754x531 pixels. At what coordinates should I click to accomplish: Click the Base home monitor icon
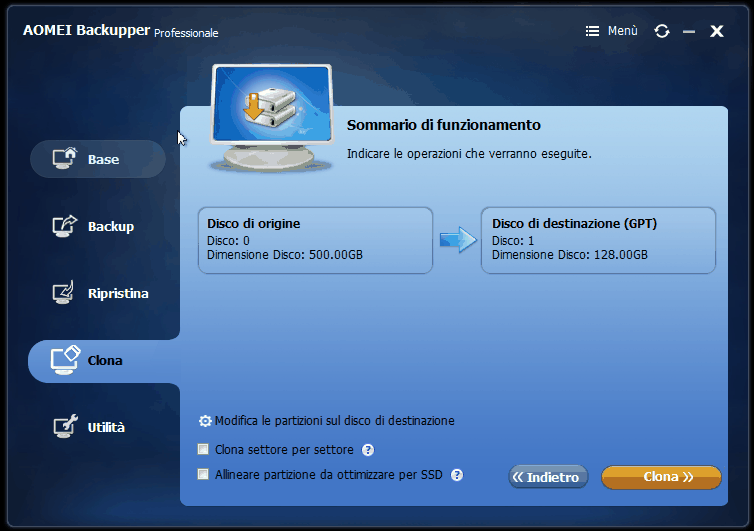point(64,158)
